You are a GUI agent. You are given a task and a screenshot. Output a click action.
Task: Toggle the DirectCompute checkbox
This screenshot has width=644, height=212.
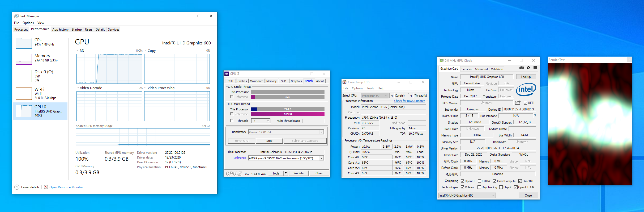pyautogui.click(x=494, y=181)
